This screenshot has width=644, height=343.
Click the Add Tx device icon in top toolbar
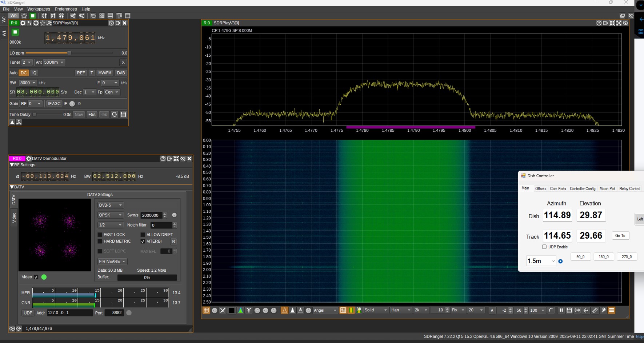click(53, 16)
